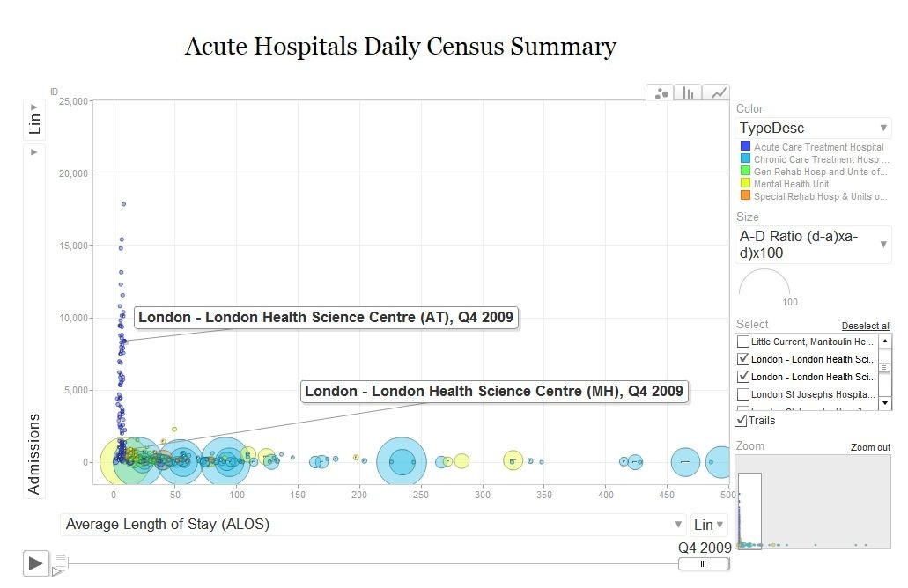Open the x-axis Lin scale dropdown

coord(709,525)
